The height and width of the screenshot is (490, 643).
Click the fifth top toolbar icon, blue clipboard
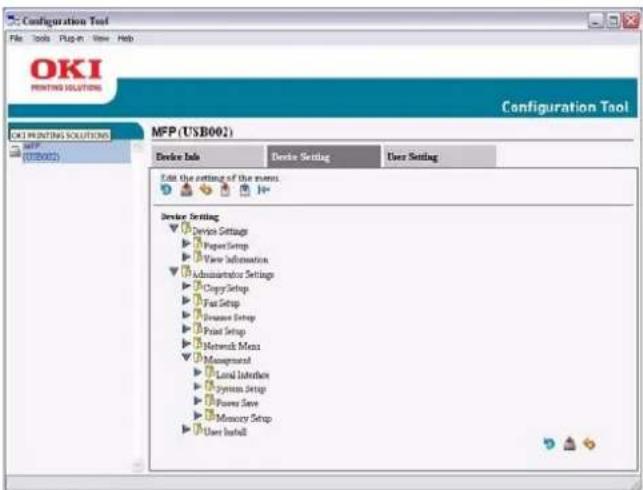pos(244,190)
